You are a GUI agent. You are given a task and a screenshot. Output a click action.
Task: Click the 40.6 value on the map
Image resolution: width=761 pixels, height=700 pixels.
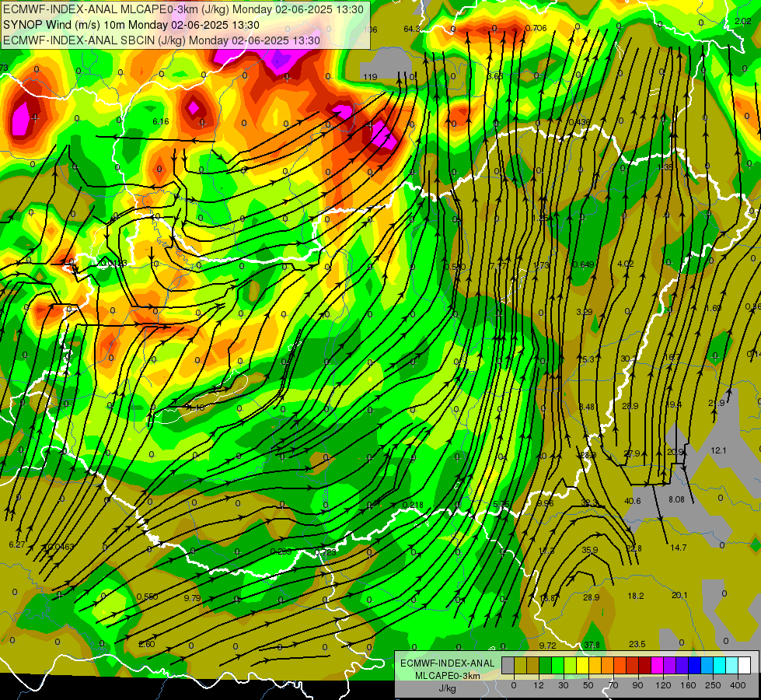pyautogui.click(x=633, y=501)
